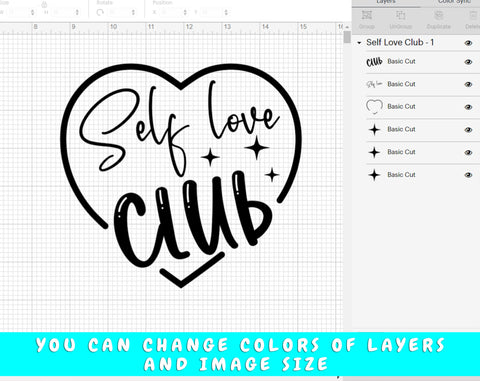Toggle the lock aspect ratio icon
The image size is (480, 381).
pos(44,5)
